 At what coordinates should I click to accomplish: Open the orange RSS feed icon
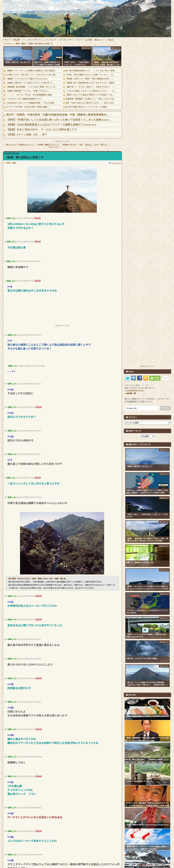click(146, 378)
